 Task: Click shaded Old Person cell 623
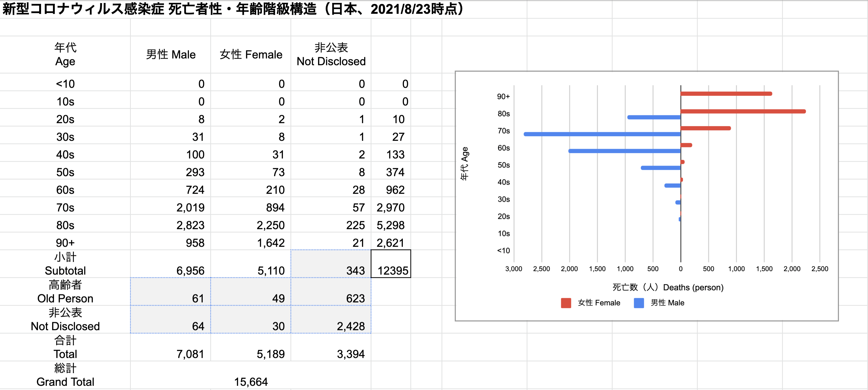(x=331, y=292)
